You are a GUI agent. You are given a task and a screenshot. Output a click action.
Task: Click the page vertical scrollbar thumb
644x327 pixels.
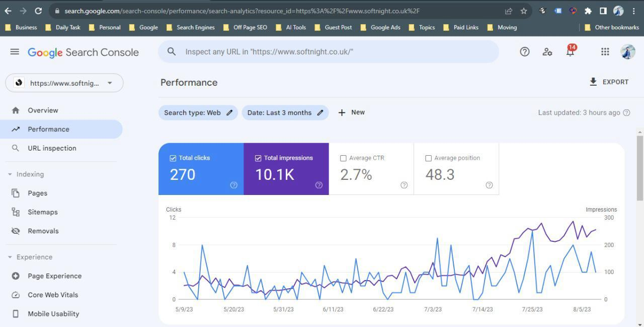coord(640,168)
